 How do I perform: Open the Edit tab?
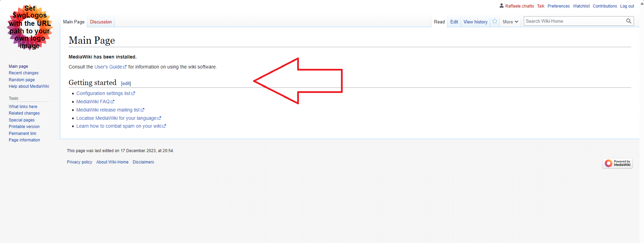(454, 22)
